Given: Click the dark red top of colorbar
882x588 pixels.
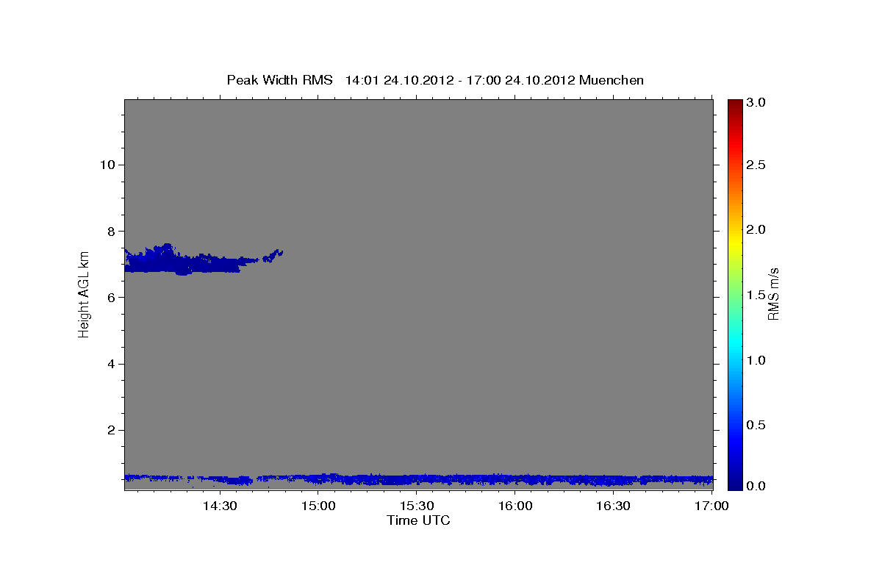Looking at the screenshot, I should point(735,104).
